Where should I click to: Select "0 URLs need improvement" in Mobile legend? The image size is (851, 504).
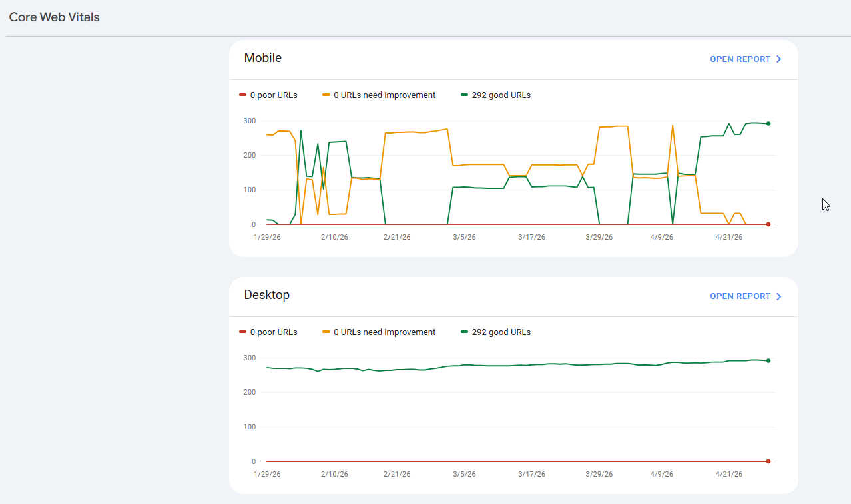tap(384, 95)
